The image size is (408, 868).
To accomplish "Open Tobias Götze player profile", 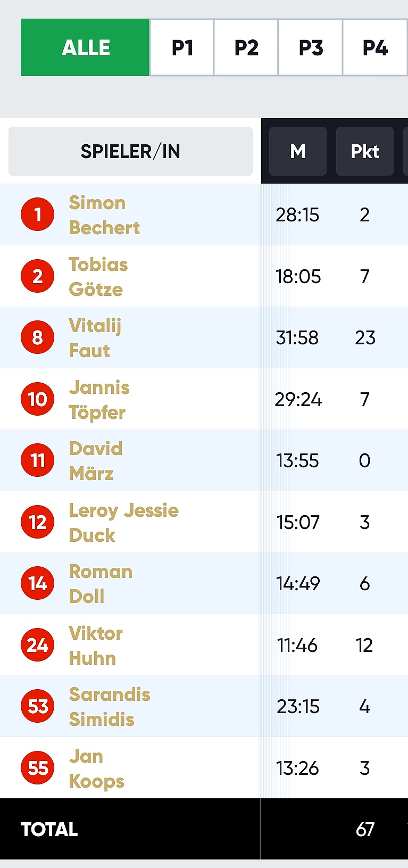I will [x=98, y=277].
